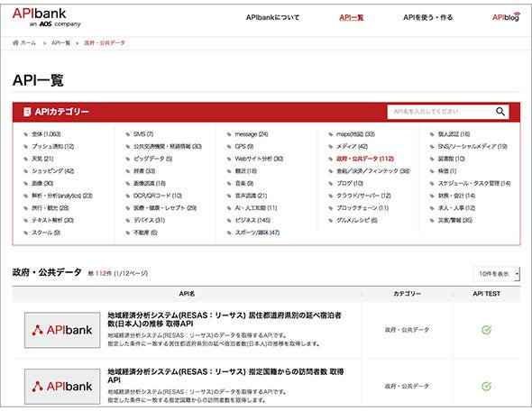Go to API一覧 in the breadcrumb
This screenshot has width=532, height=411.
pyautogui.click(x=60, y=42)
